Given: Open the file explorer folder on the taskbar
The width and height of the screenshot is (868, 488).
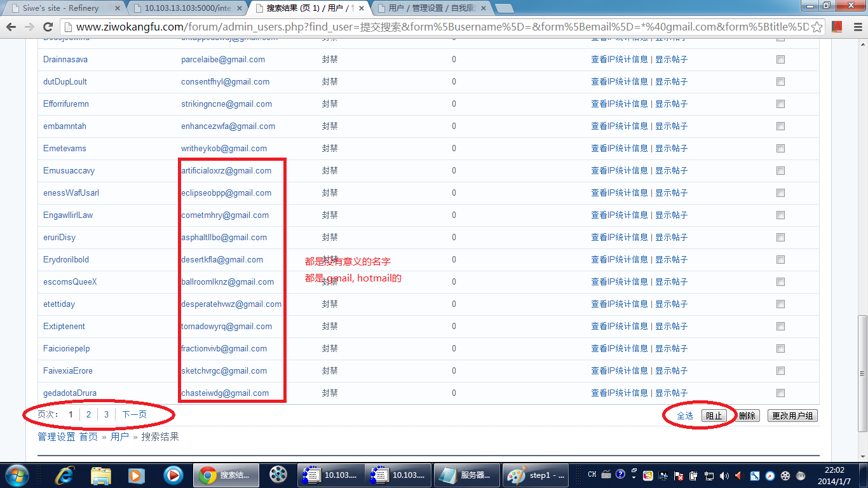Looking at the screenshot, I should [x=101, y=475].
